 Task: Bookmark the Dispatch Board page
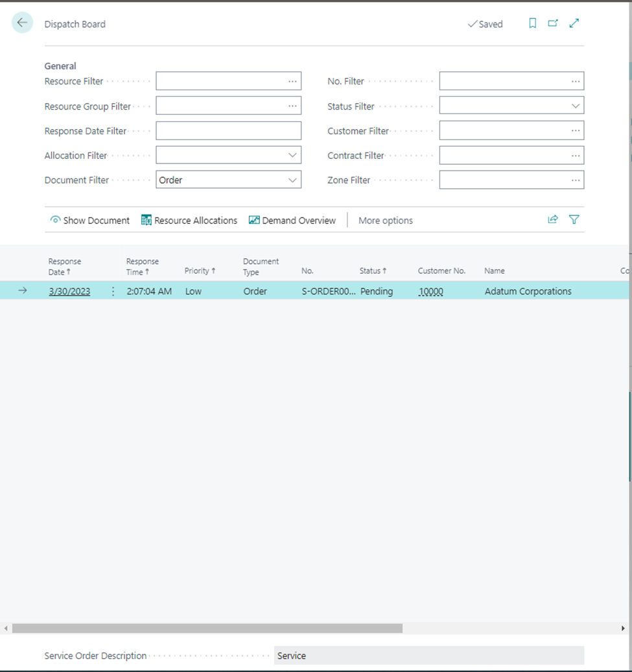coord(532,23)
